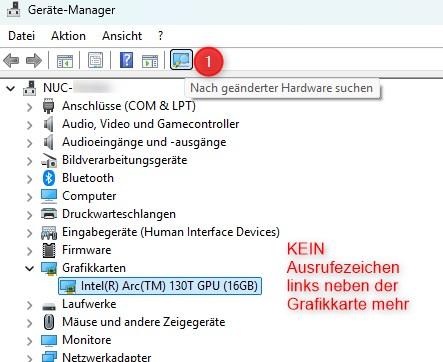
Task: Expand the Bluetooth node
Action: click(30, 179)
